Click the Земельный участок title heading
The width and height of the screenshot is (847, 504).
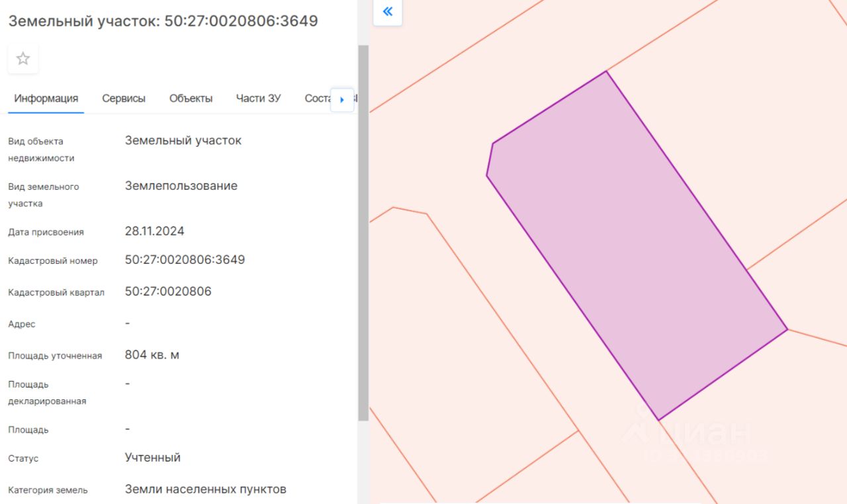click(x=163, y=21)
